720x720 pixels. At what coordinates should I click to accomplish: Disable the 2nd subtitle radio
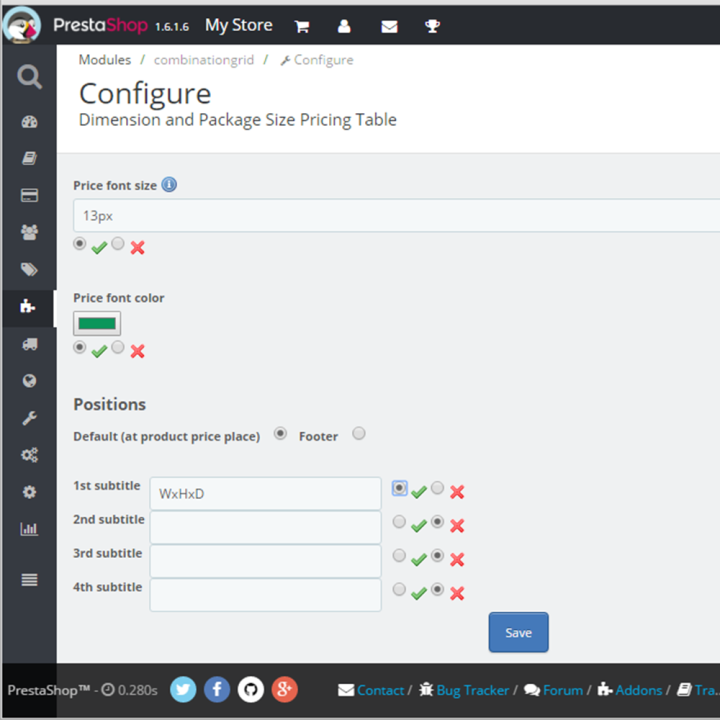pyautogui.click(x=438, y=522)
